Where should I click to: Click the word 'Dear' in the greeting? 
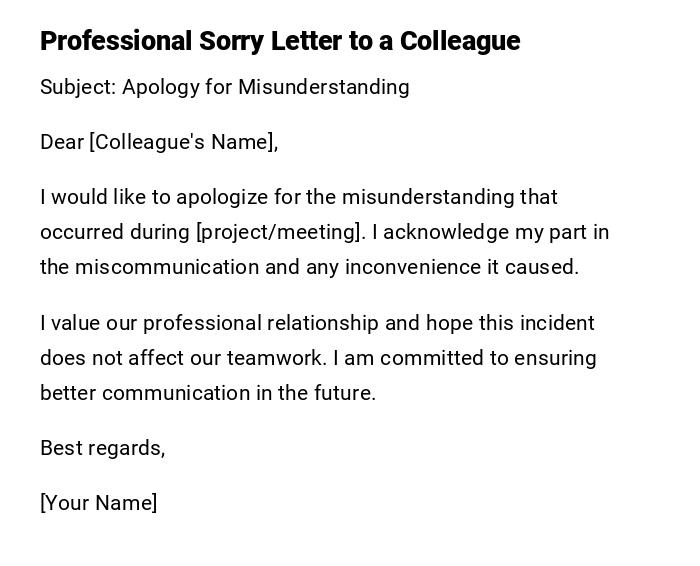click(x=62, y=142)
